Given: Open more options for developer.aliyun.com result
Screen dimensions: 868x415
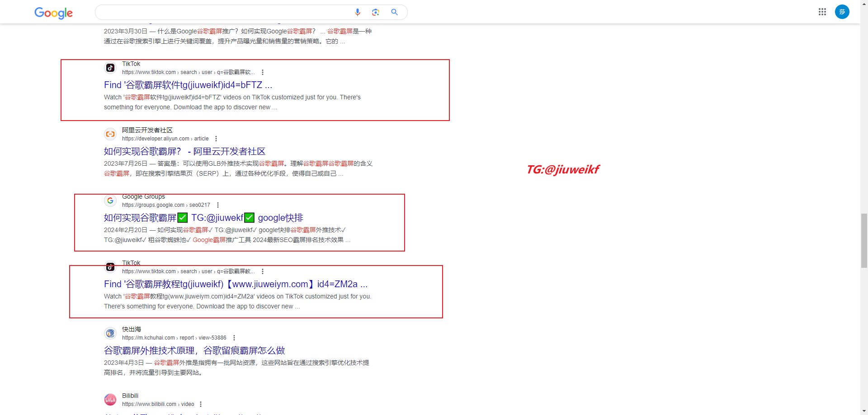Looking at the screenshot, I should click(216, 139).
